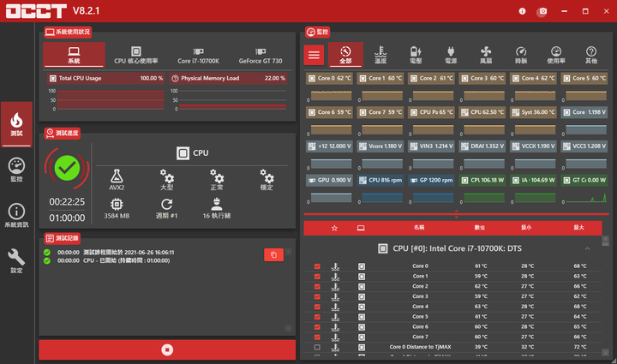Viewport: 617px width, 364px height.
Task: Select the 系統 tab in system usage
Action: click(x=74, y=55)
